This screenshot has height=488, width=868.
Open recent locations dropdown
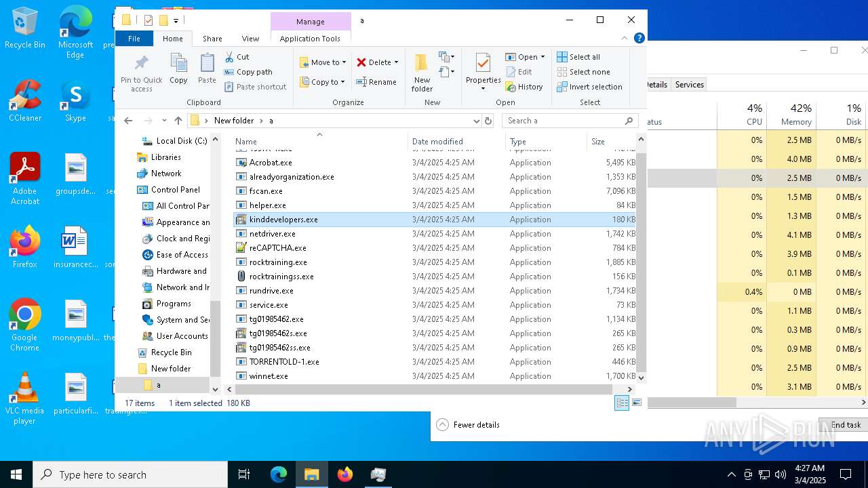(x=164, y=121)
